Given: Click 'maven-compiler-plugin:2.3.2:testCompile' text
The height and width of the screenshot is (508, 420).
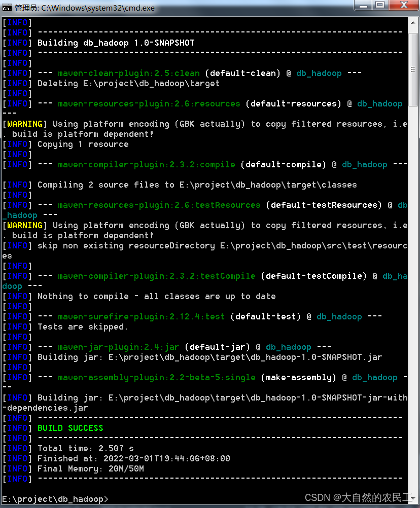Looking at the screenshot, I should coord(157,276).
